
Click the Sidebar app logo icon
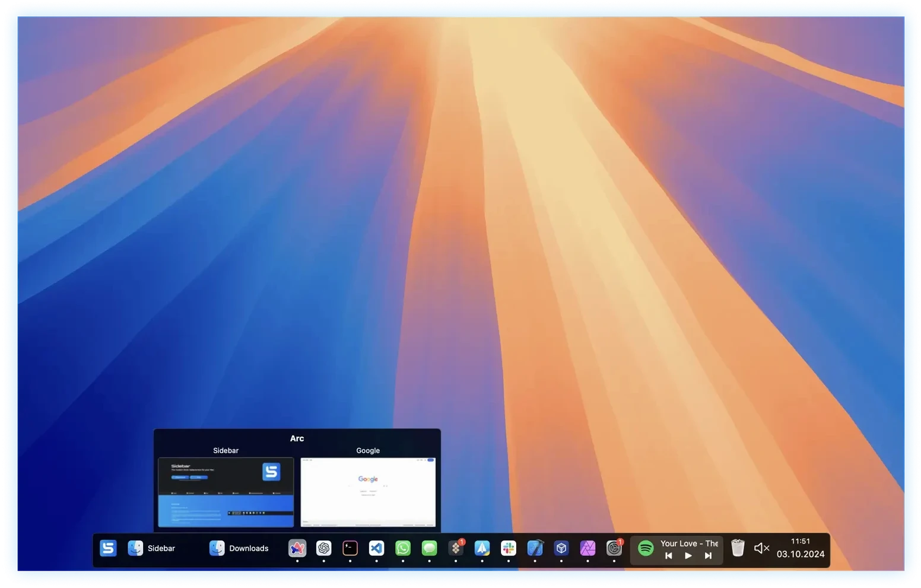coord(108,548)
